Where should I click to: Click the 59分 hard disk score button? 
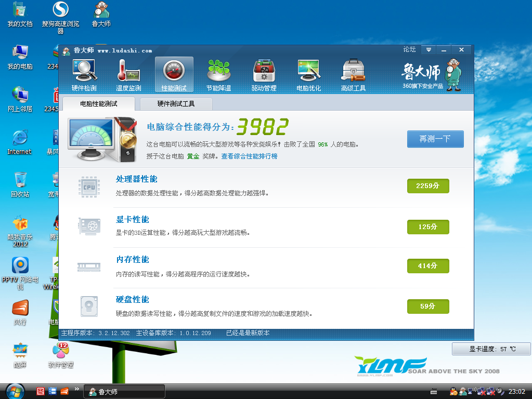(428, 307)
